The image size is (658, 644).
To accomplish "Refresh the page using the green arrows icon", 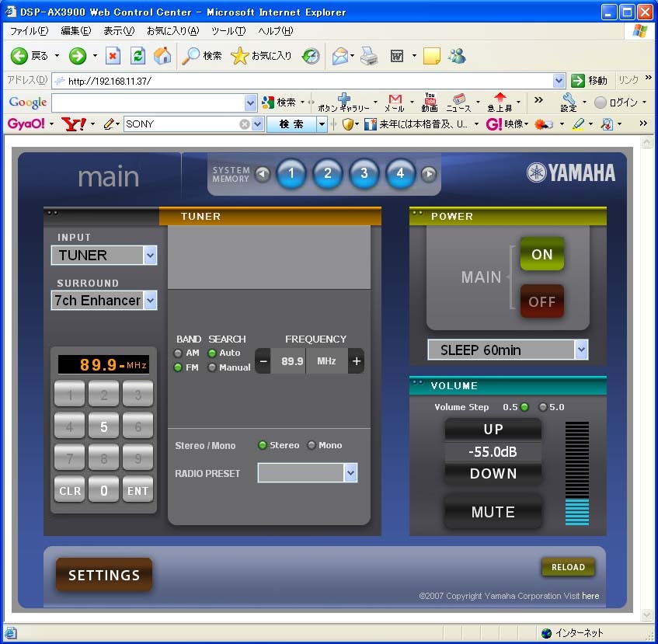I will (138, 56).
